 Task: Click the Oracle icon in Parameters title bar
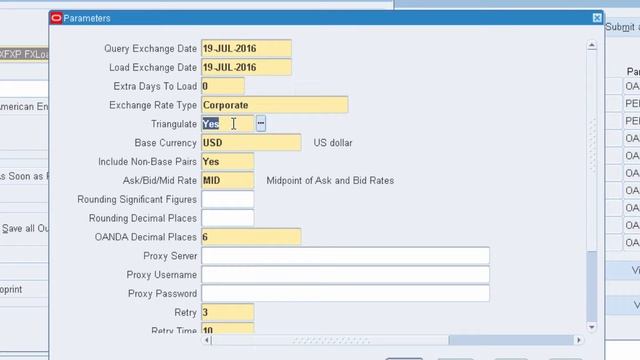(56, 18)
